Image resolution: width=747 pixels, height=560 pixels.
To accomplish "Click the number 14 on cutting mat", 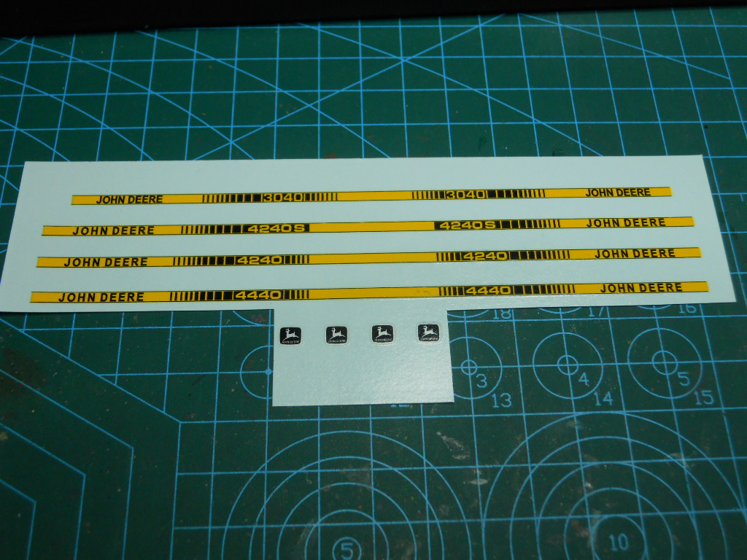I will [603, 399].
